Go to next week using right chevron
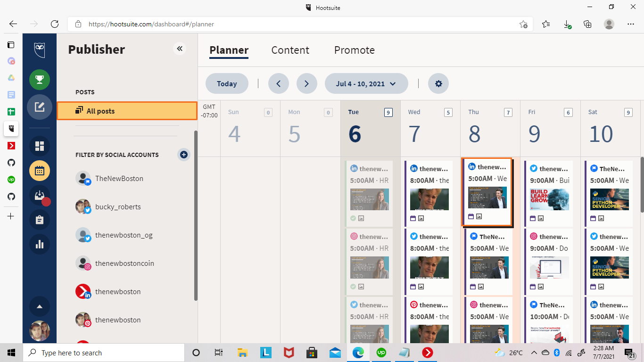The width and height of the screenshot is (644, 362). coord(307,83)
